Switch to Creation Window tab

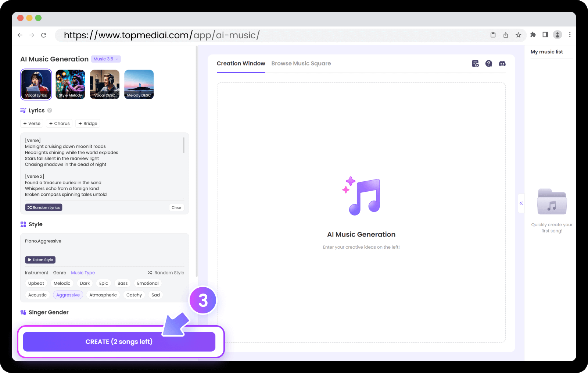click(x=241, y=64)
